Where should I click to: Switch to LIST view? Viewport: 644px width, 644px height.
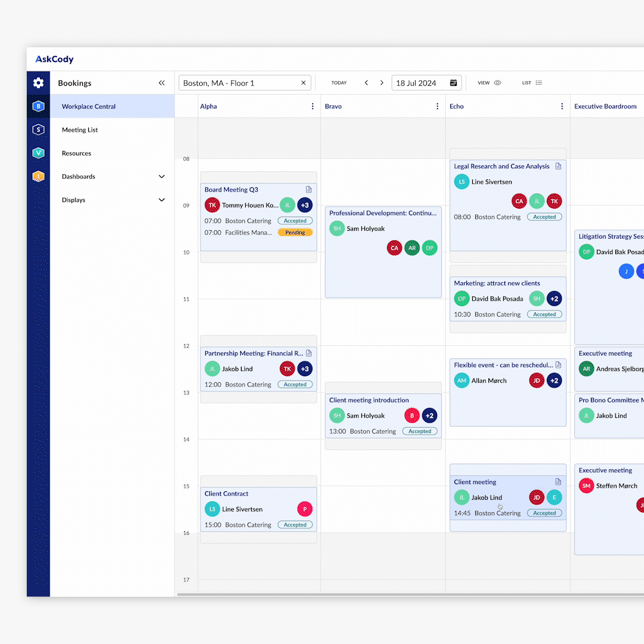point(532,83)
